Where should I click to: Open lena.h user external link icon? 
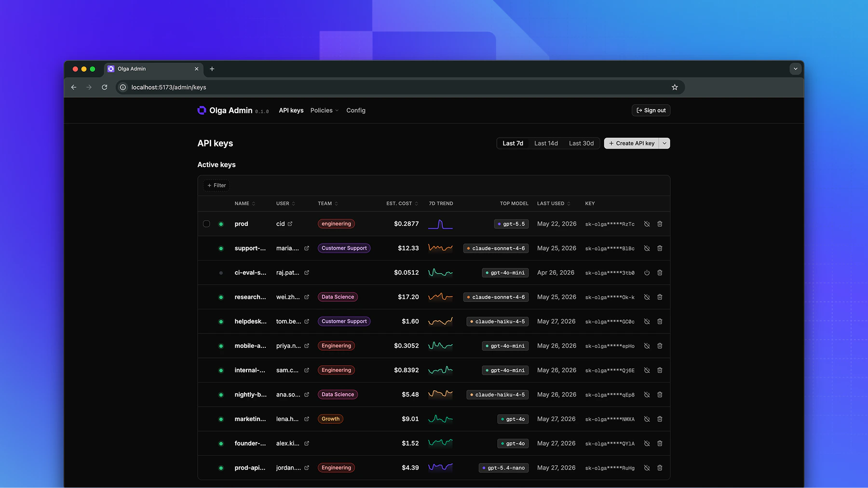pyautogui.click(x=307, y=419)
